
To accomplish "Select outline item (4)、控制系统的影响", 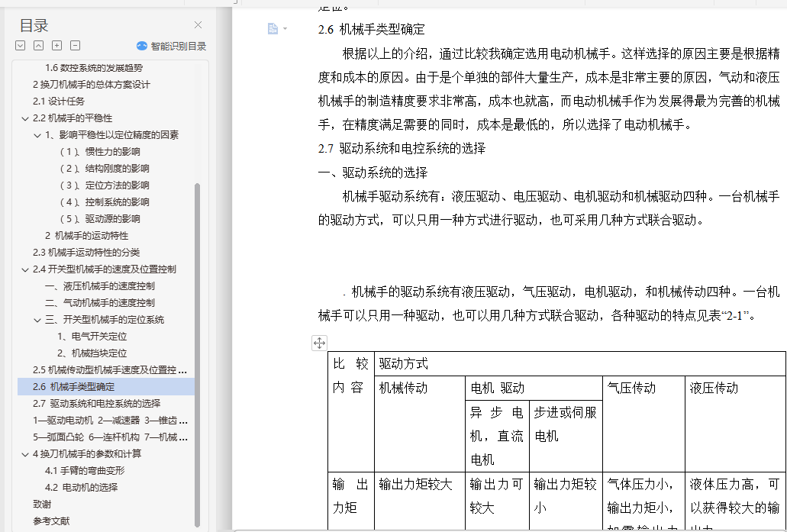I will click(x=104, y=202).
